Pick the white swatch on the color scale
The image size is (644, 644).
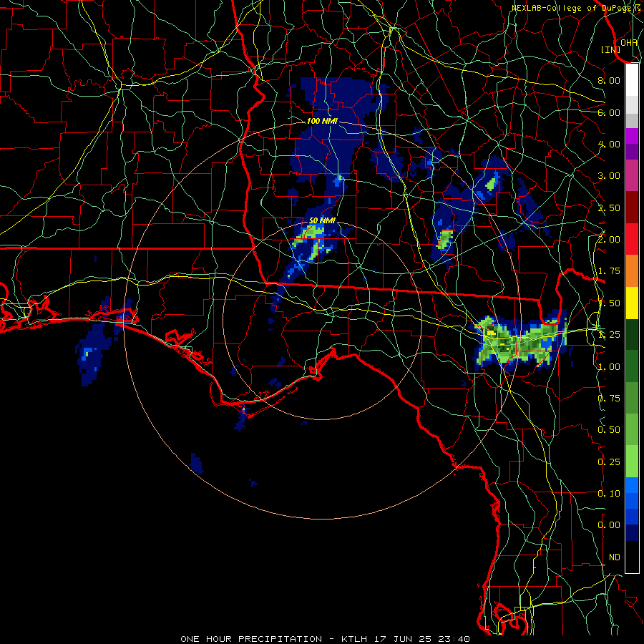pos(632,80)
